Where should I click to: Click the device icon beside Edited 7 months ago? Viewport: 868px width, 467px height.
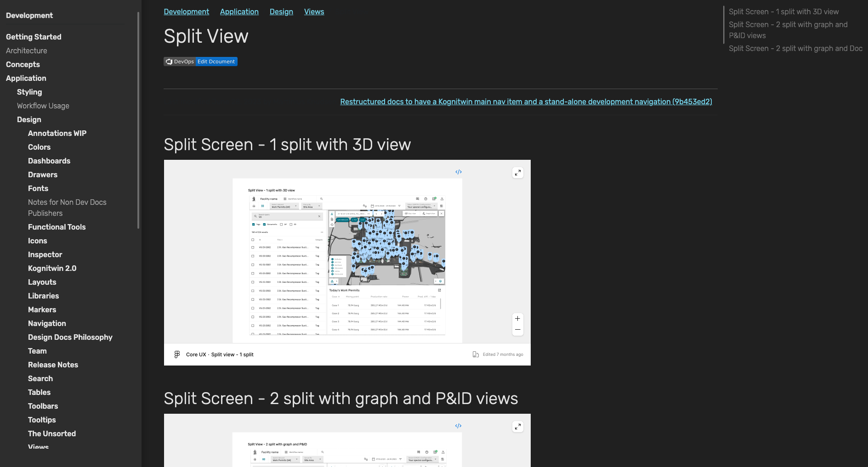pyautogui.click(x=476, y=354)
